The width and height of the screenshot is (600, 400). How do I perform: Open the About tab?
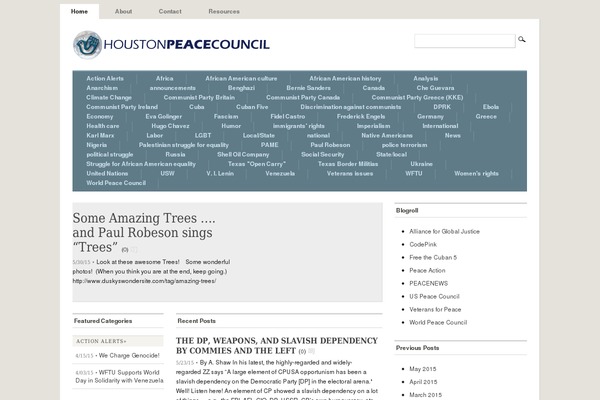point(123,11)
